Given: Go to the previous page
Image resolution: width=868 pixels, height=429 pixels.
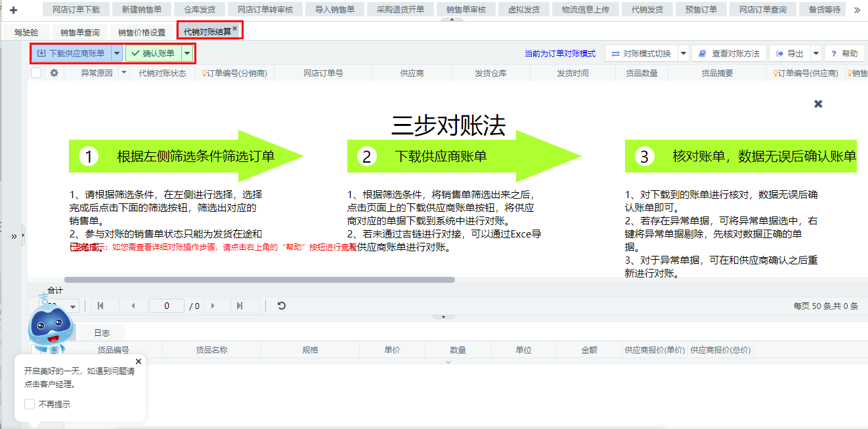Looking at the screenshot, I should point(134,306).
